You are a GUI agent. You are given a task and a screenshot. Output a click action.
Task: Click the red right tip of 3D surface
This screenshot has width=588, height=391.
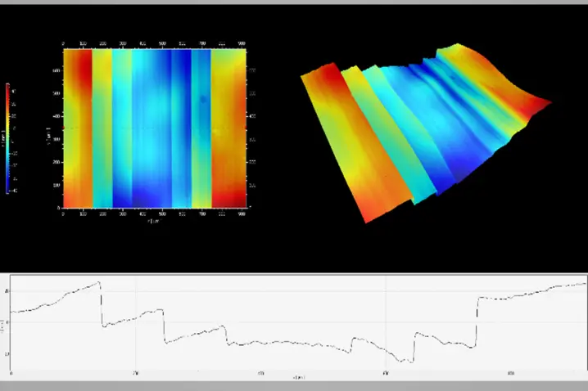(x=541, y=104)
